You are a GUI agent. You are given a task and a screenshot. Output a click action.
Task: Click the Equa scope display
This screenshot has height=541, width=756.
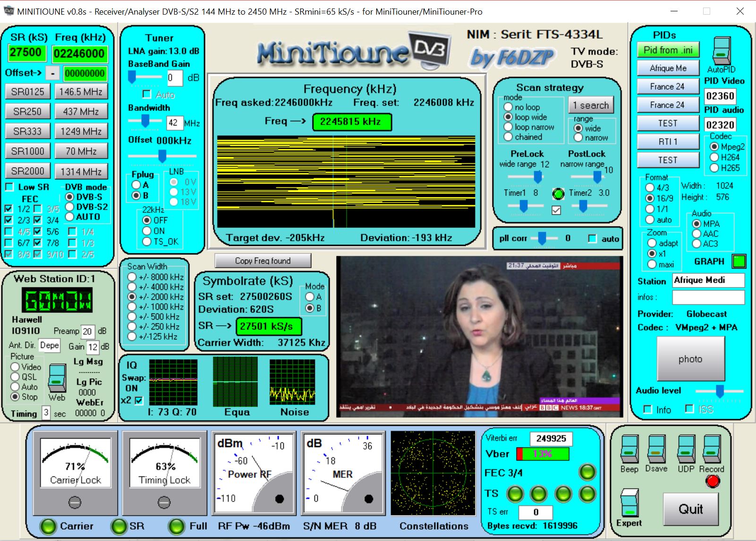[235, 381]
